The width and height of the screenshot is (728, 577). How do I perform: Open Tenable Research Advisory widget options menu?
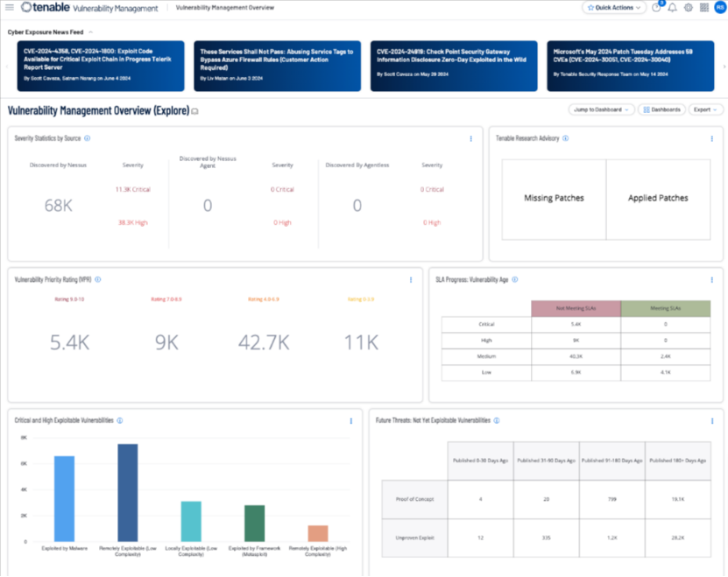[x=711, y=139]
